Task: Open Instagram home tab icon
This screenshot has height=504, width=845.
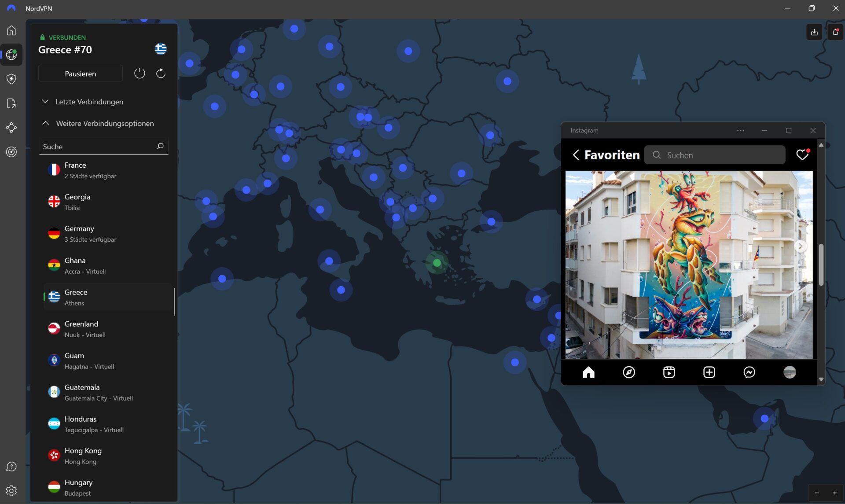Action: pyautogui.click(x=588, y=372)
